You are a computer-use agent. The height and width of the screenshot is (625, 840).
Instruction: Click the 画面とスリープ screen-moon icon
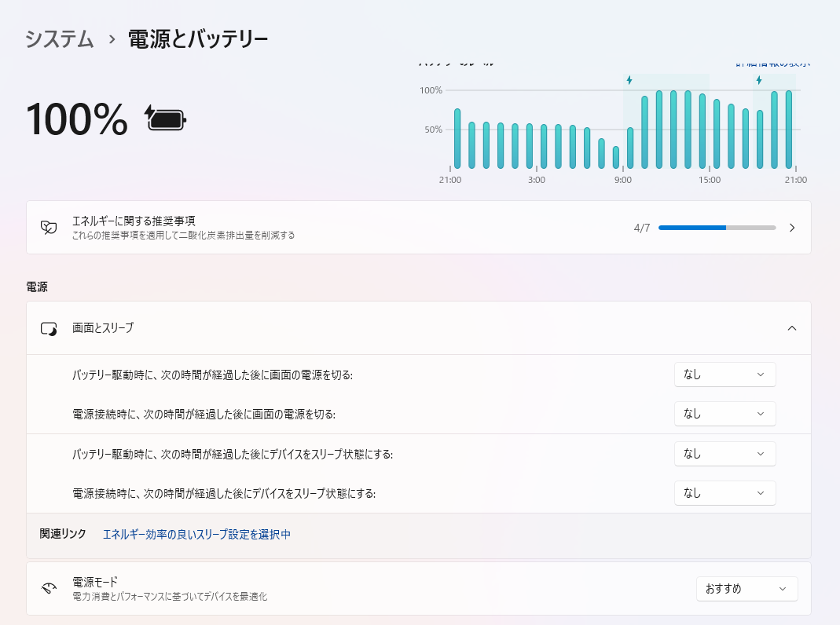click(49, 328)
